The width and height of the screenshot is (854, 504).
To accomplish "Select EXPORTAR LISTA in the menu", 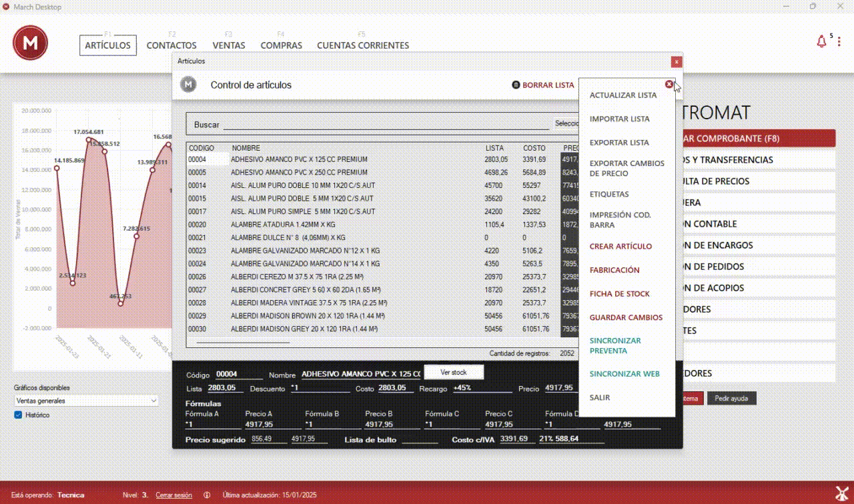I will [x=619, y=143].
